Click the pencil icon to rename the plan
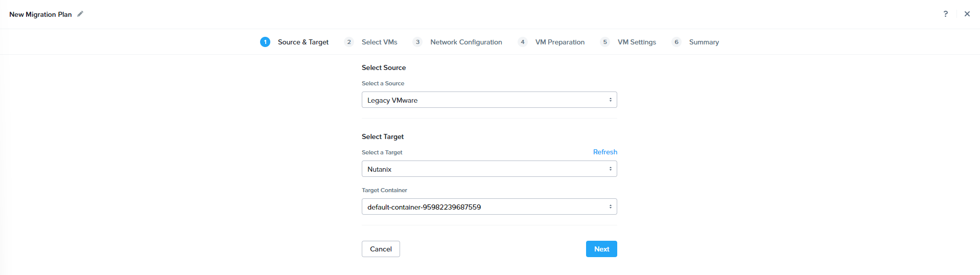This screenshot has width=980, height=275. tap(80, 14)
